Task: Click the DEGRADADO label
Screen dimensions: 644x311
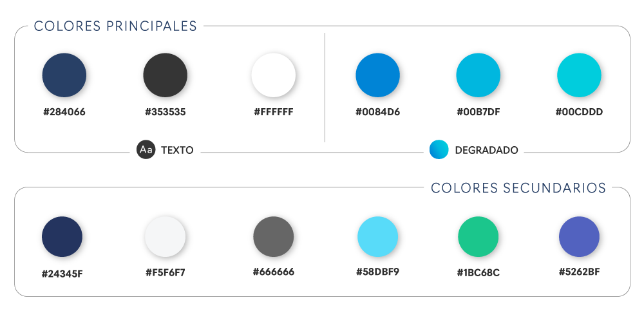Action: pyautogui.click(x=487, y=151)
